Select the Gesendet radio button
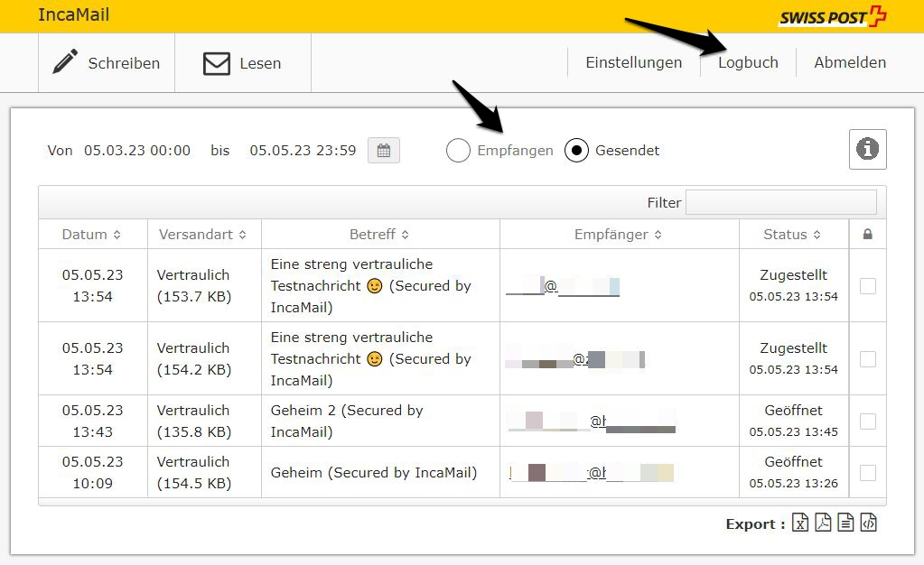The image size is (924, 565). coord(576,150)
